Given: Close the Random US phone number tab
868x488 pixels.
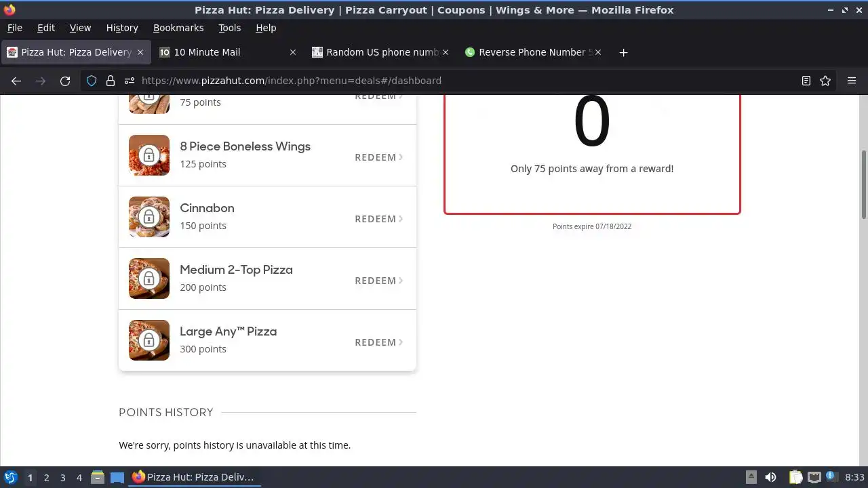Looking at the screenshot, I should click(x=446, y=52).
